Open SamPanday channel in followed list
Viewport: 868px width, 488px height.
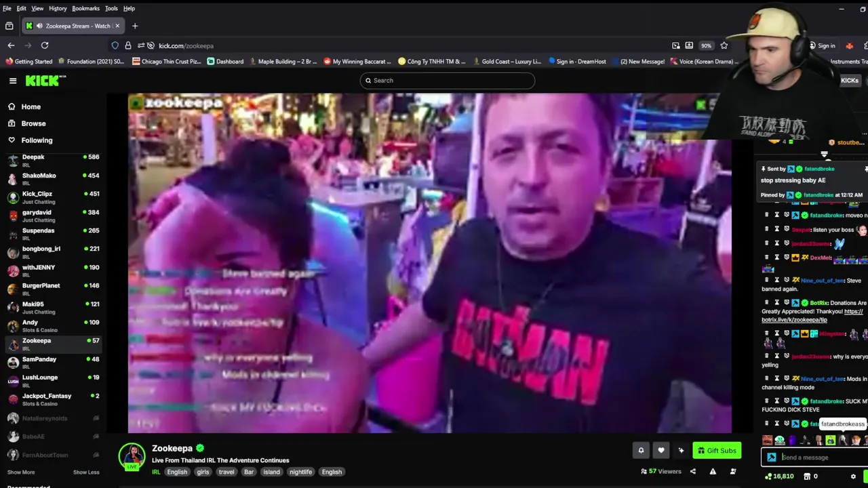[53, 362]
